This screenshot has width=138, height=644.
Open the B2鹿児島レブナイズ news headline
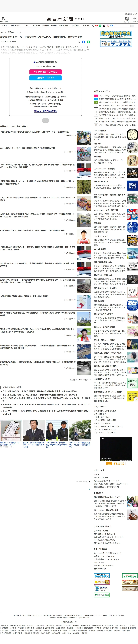(32, 231)
